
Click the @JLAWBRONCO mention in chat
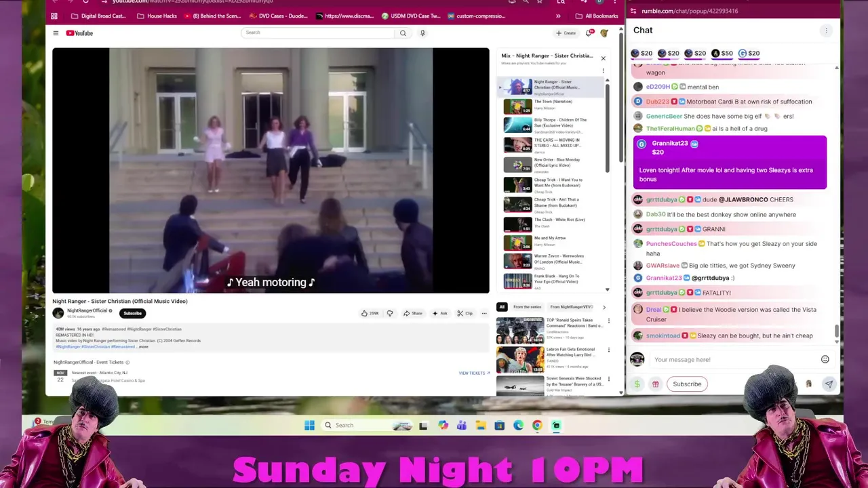(743, 199)
